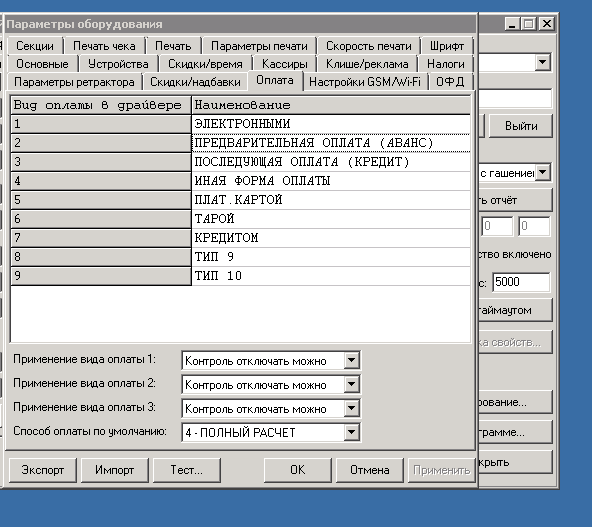Open the Печать tab
The image size is (592, 527).
[x=173, y=46]
